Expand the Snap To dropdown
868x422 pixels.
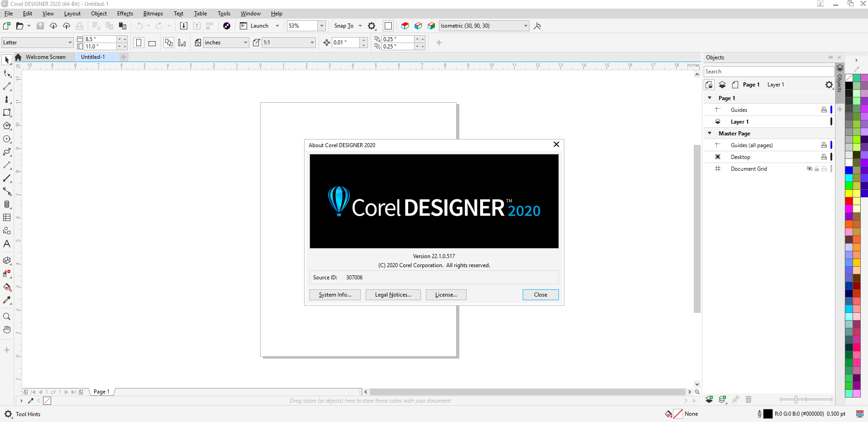point(360,26)
